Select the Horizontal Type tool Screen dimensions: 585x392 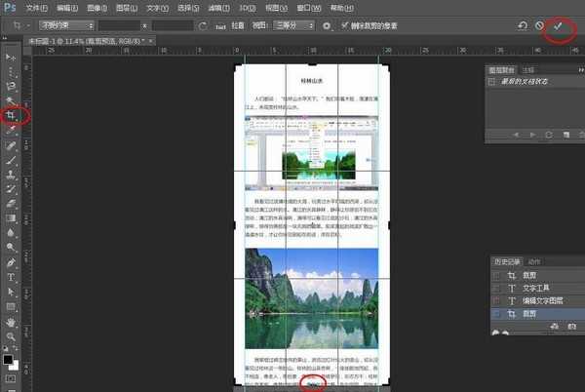[12, 277]
